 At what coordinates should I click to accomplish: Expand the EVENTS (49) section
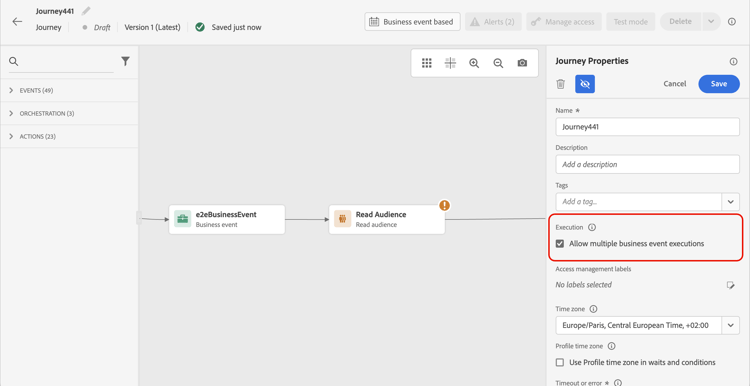(69, 90)
